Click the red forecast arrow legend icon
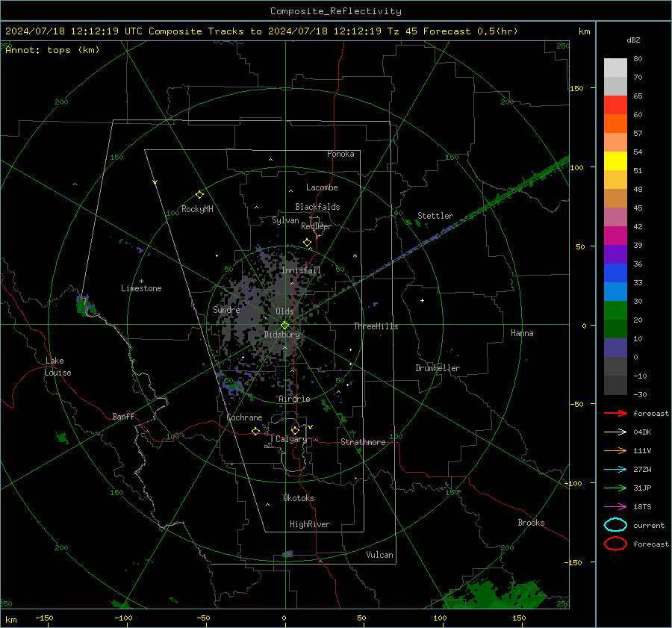 (615, 413)
